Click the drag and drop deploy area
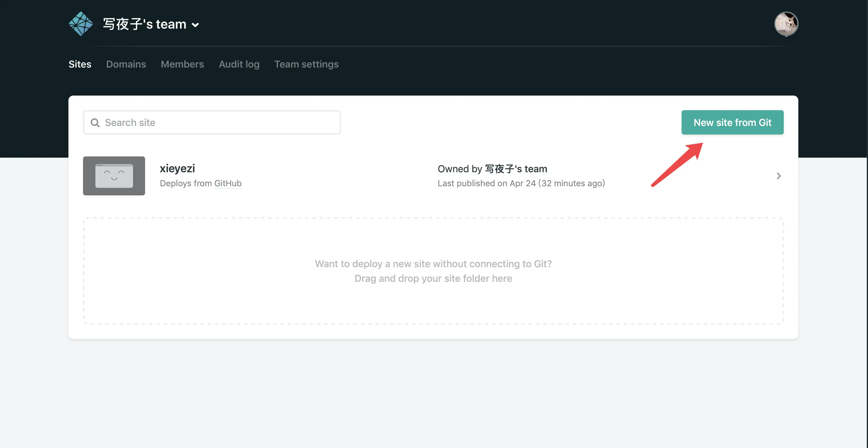The height and width of the screenshot is (448, 868). (x=433, y=271)
